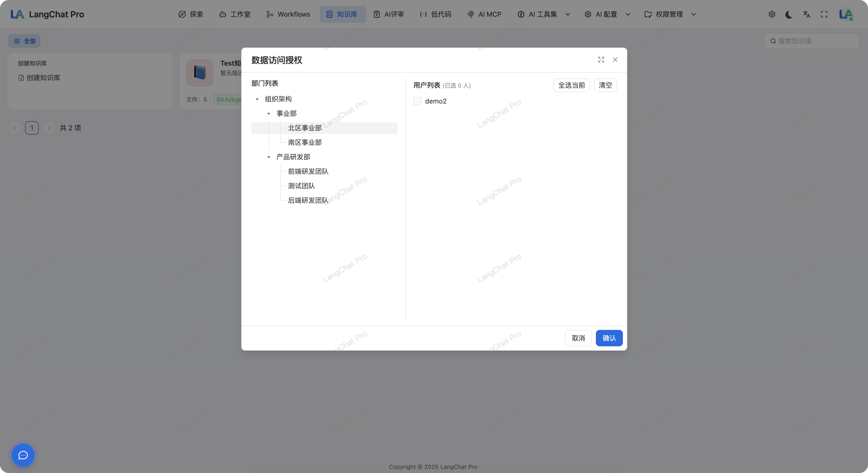The image size is (868, 473).
Task: Check the demo2 user checkbox
Action: 417,101
